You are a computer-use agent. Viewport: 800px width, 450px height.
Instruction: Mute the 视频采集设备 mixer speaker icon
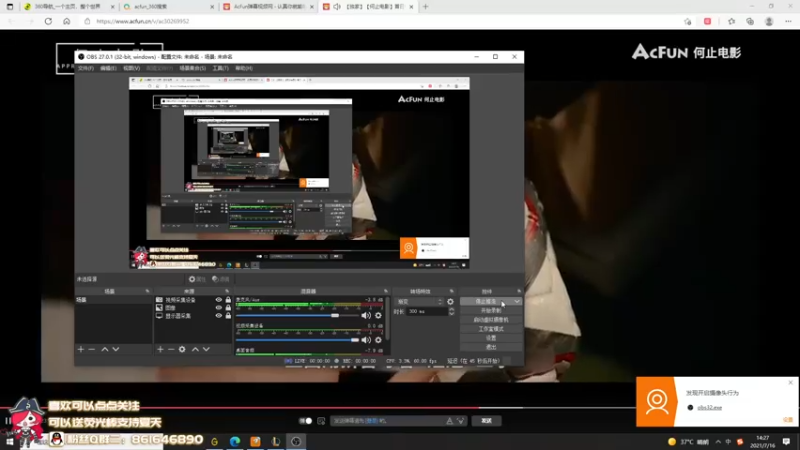pyautogui.click(x=366, y=340)
